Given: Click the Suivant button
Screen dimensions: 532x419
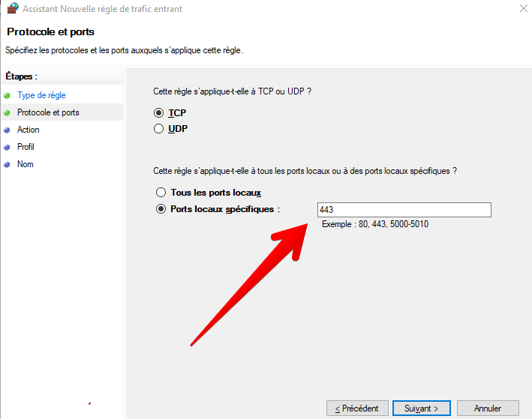Looking at the screenshot, I should (x=422, y=409).
